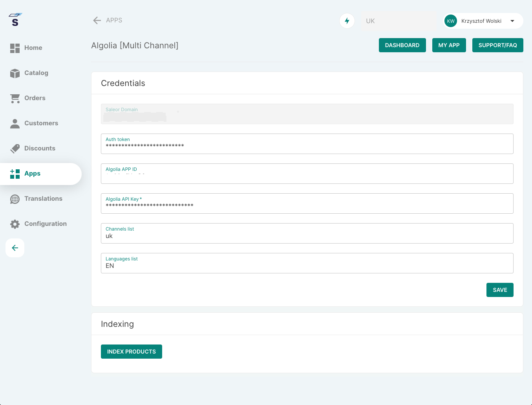Focus the Auth token field
The width and height of the screenshot is (532, 405).
point(307,144)
